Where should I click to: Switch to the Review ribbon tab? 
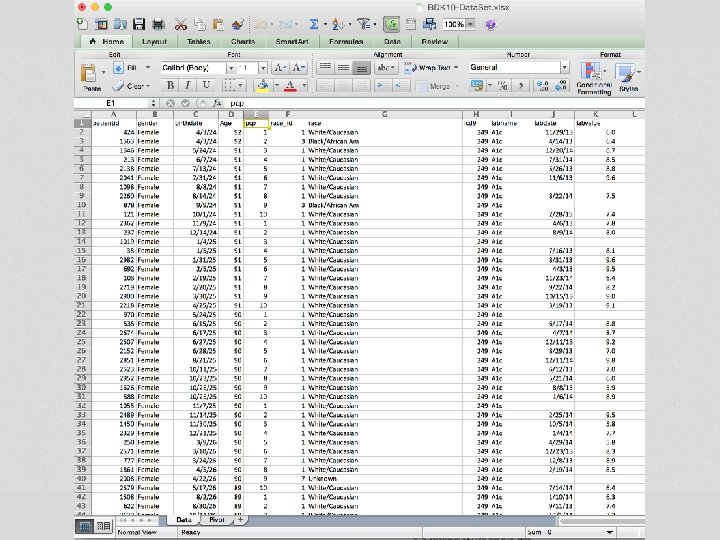tap(434, 42)
